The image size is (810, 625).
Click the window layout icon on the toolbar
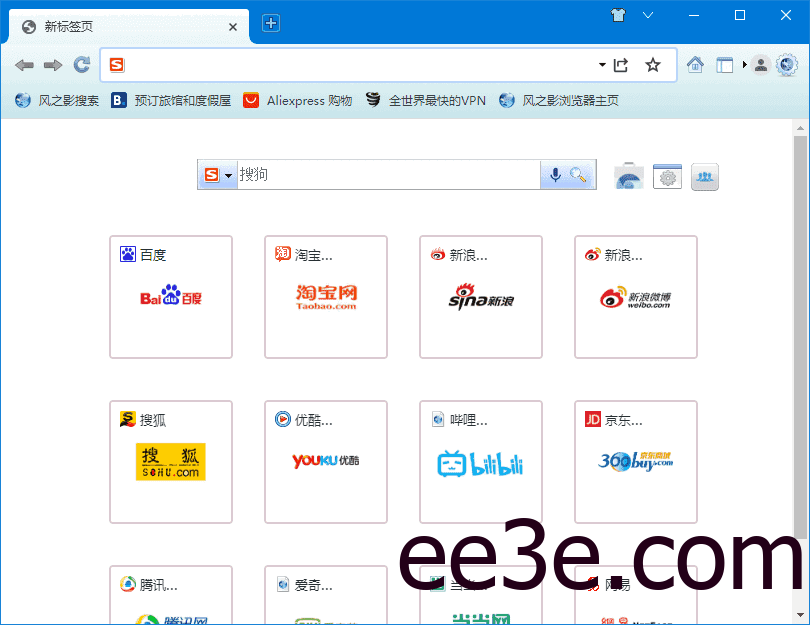(x=724, y=64)
